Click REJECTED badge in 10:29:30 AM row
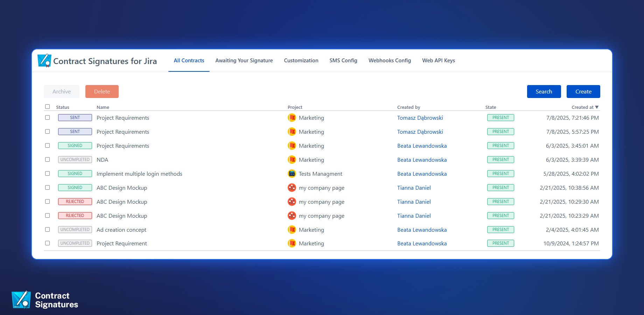This screenshot has width=644, height=315. pyautogui.click(x=75, y=202)
